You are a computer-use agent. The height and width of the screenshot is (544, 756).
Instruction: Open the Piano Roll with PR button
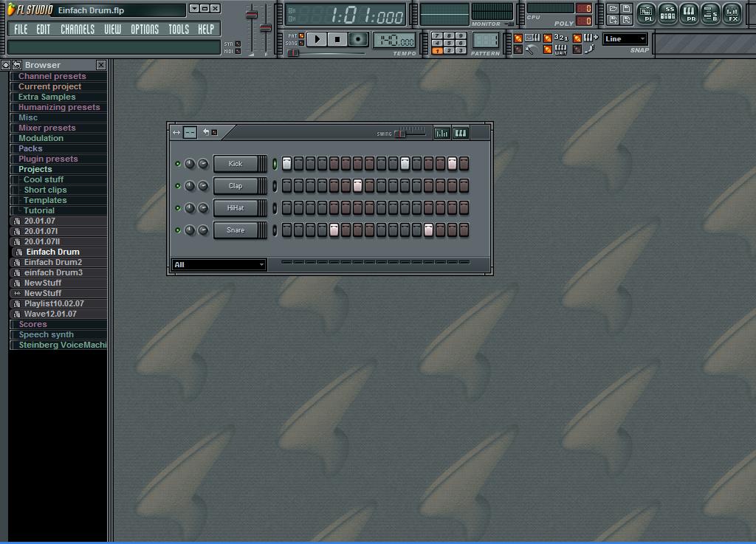[x=690, y=13]
